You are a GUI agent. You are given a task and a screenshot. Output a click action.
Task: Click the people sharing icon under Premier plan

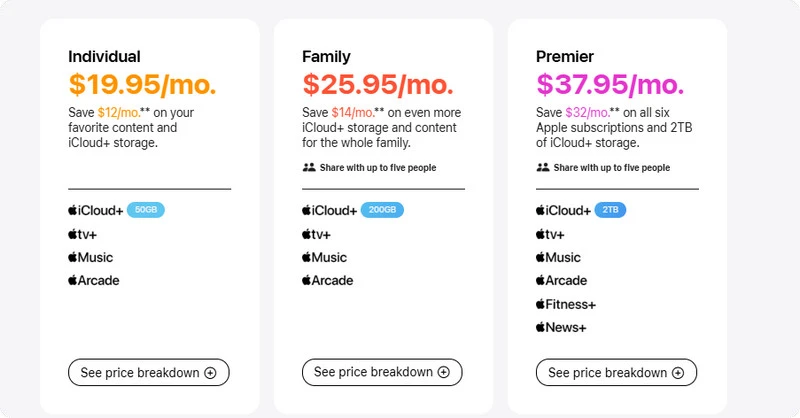coord(543,167)
